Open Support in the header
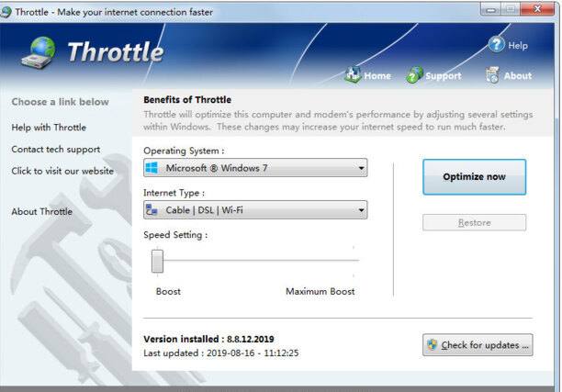The width and height of the screenshot is (562, 392). pos(443,76)
